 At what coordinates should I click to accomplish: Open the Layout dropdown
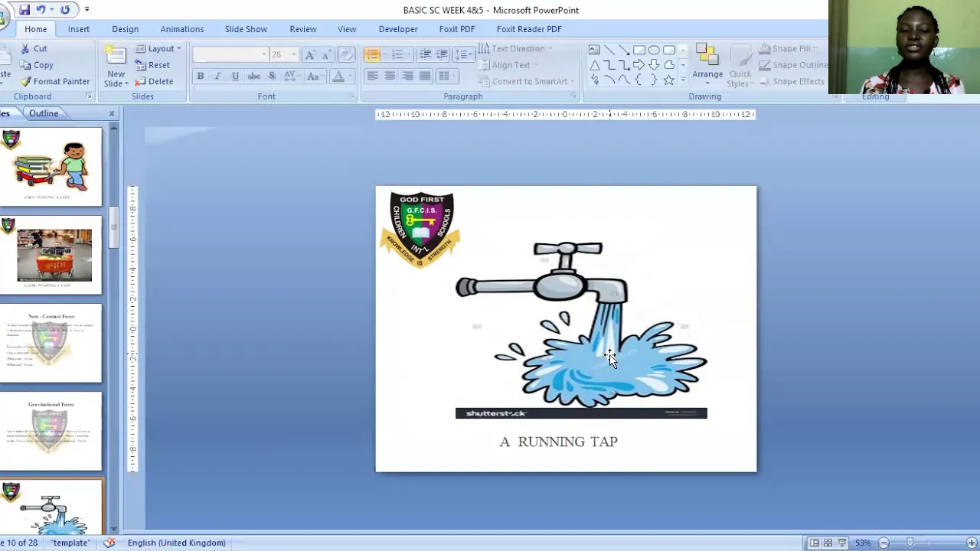158,48
